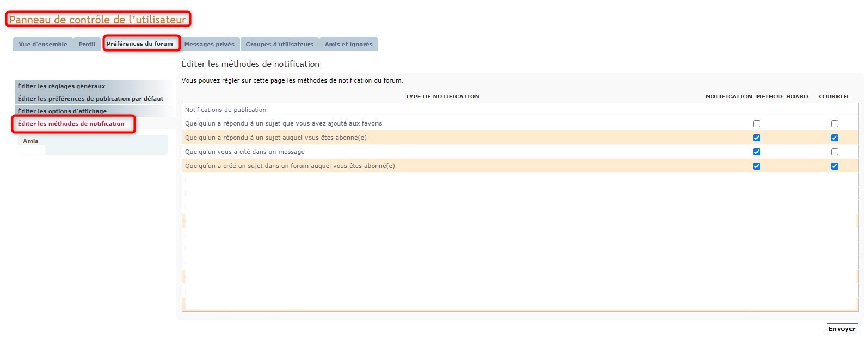
Task: Open Éditer les préférences de publication par défaut
Action: pyautogui.click(x=90, y=98)
